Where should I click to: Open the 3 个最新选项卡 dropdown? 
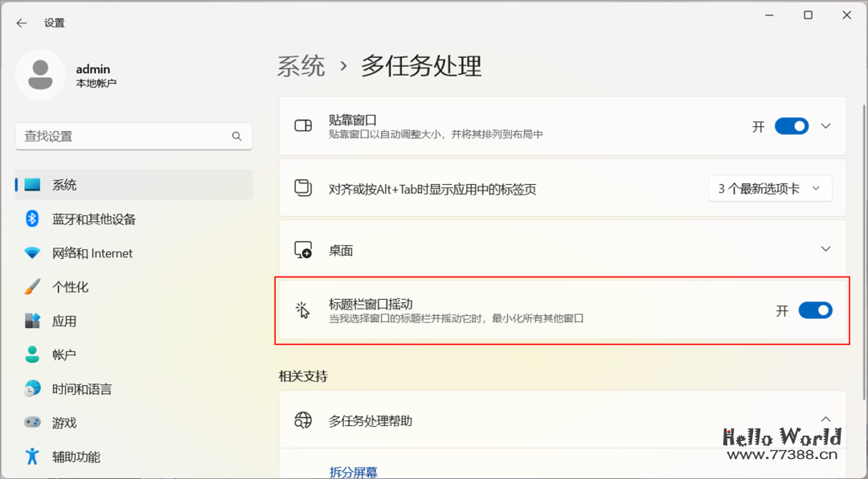pos(769,188)
